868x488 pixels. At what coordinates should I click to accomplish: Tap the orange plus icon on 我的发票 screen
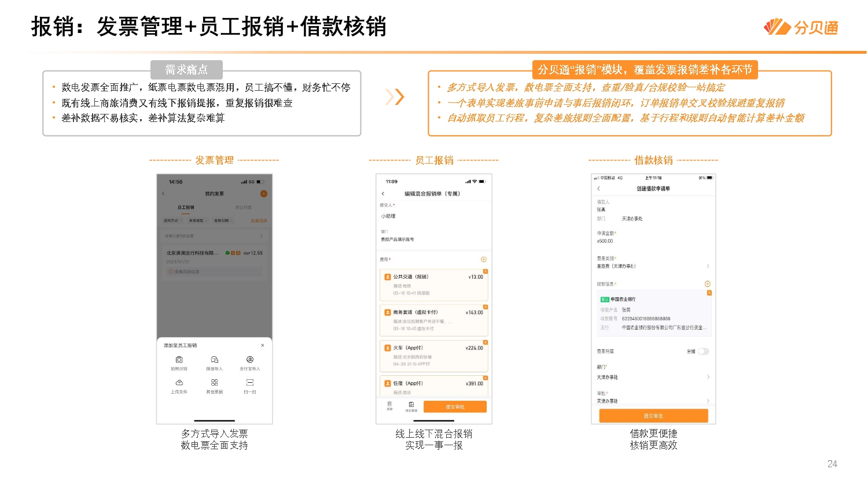263,193
